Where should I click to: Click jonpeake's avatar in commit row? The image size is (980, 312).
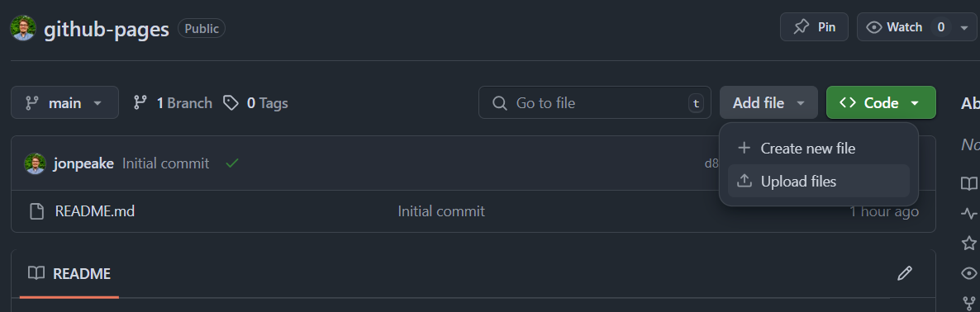pyautogui.click(x=35, y=163)
